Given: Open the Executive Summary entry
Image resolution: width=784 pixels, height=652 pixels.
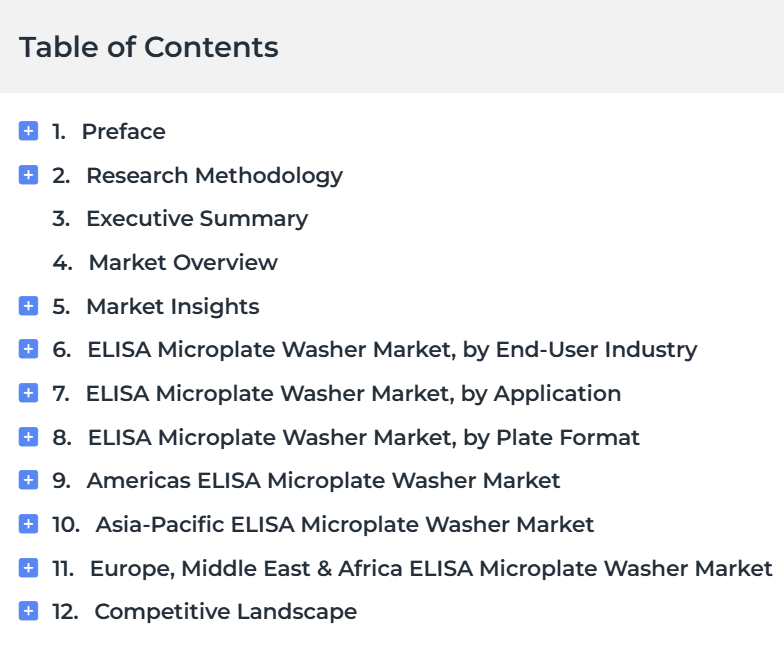Looking at the screenshot, I should 197,219.
